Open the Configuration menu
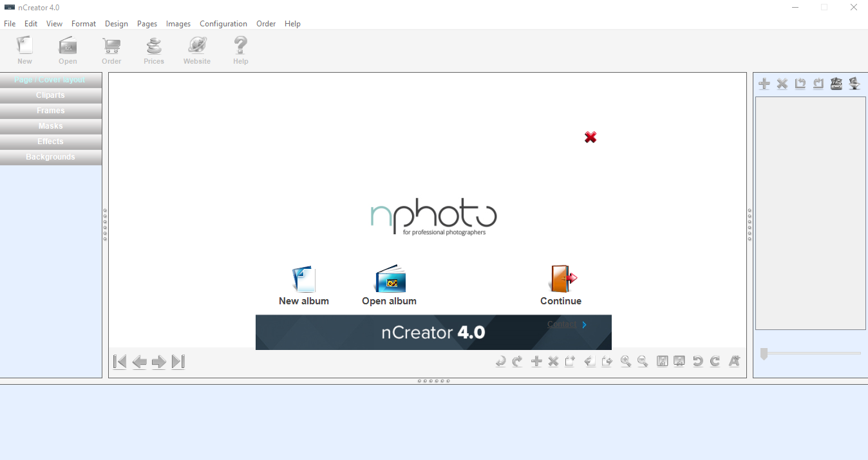Viewport: 868px width, 460px height. (x=223, y=24)
